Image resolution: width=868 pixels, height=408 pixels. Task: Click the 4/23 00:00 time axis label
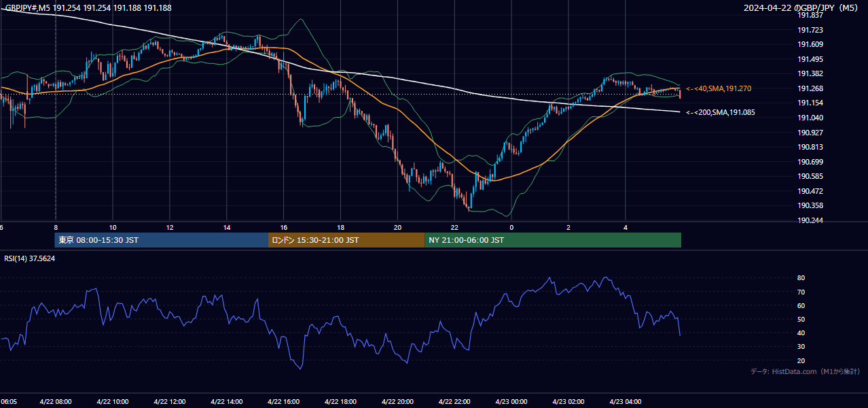[x=511, y=402]
